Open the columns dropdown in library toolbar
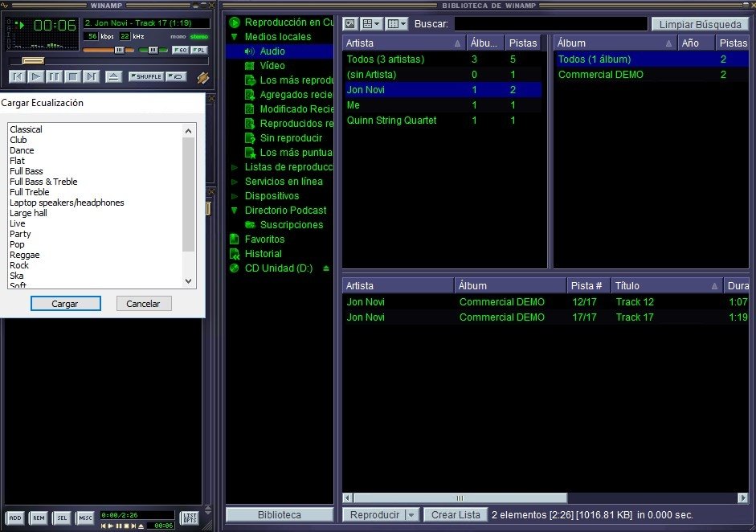 pyautogui.click(x=397, y=23)
